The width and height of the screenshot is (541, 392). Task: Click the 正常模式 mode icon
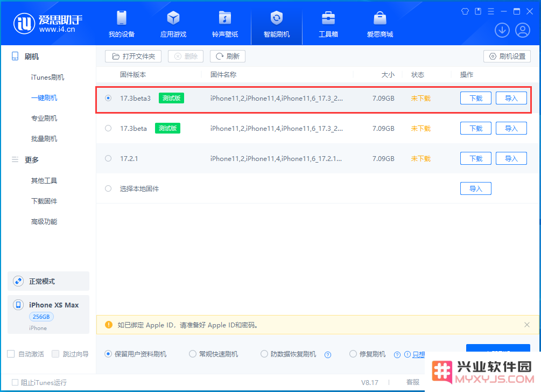pos(18,281)
